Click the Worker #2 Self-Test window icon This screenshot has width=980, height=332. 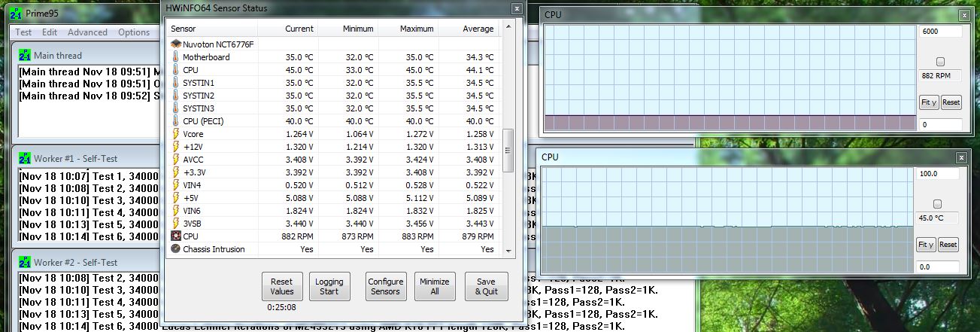25,262
